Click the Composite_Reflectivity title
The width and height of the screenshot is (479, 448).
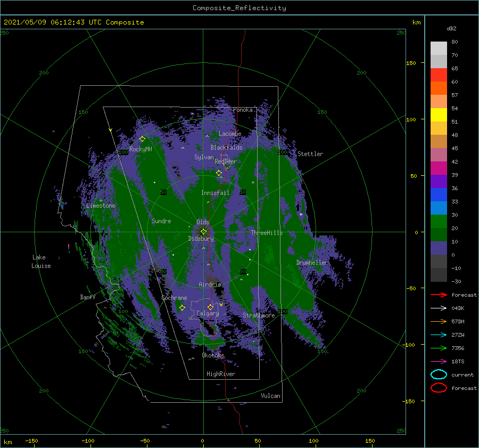click(240, 8)
